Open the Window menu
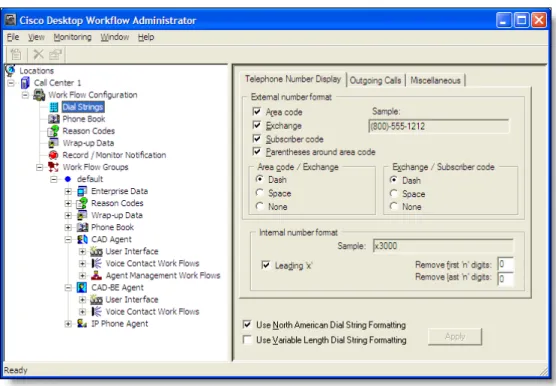The image size is (556, 386). point(115,37)
